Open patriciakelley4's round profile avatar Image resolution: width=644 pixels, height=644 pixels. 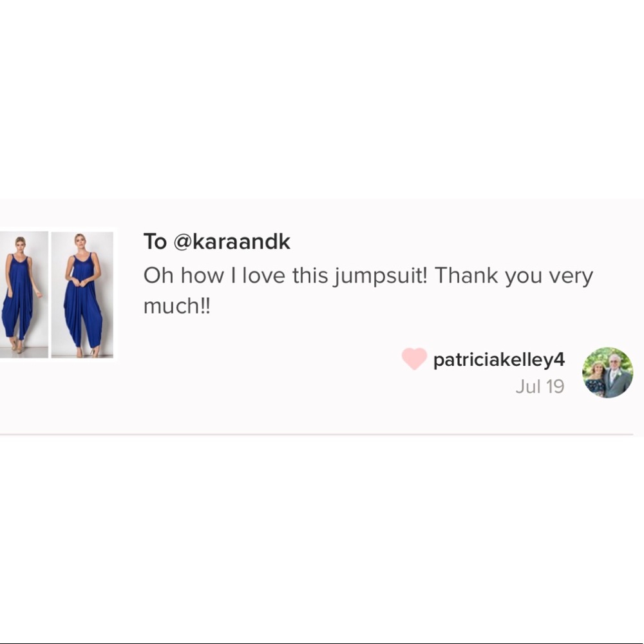tap(607, 372)
